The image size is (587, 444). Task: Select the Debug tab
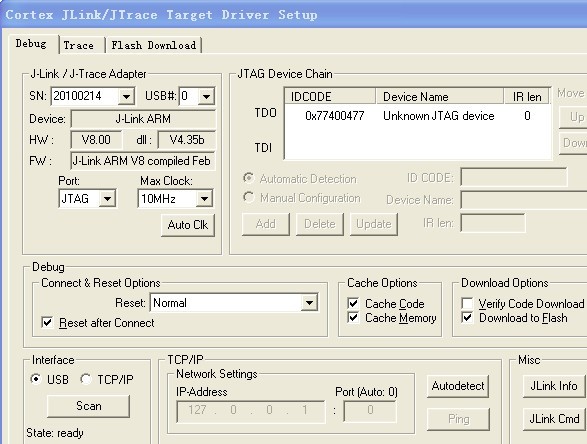(x=31, y=44)
